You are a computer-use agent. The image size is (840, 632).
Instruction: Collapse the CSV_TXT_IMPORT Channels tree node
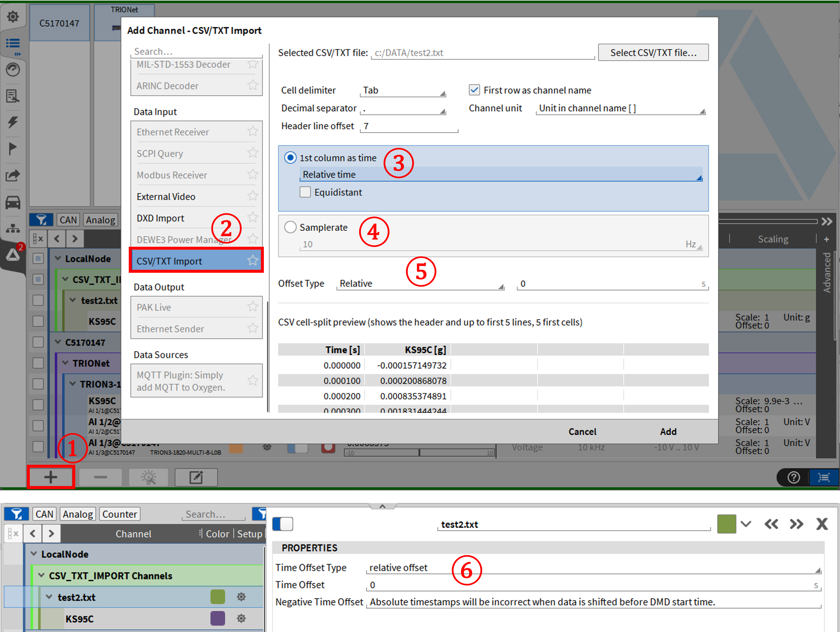click(41, 575)
